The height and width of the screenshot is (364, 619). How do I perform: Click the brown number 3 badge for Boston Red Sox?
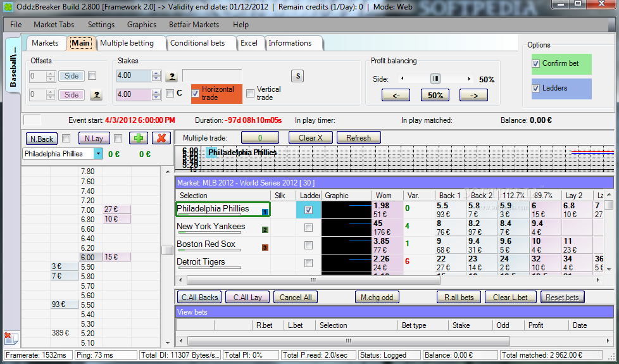click(265, 248)
